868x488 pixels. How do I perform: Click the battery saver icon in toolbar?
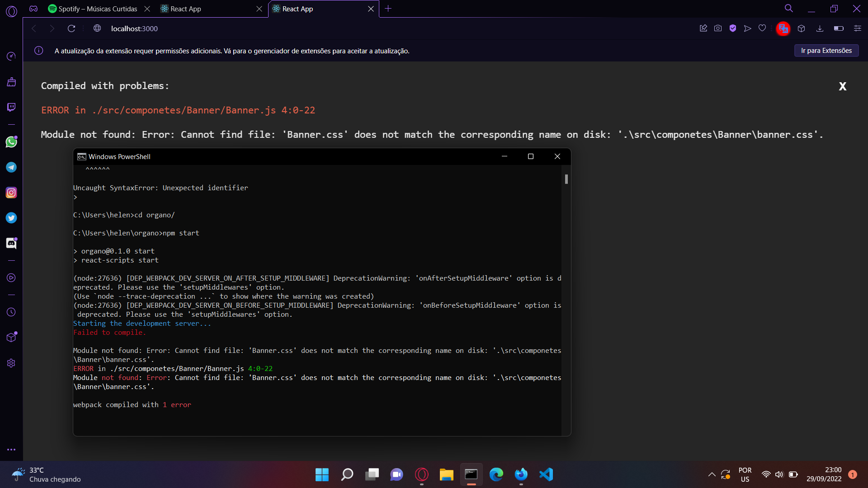[839, 28]
